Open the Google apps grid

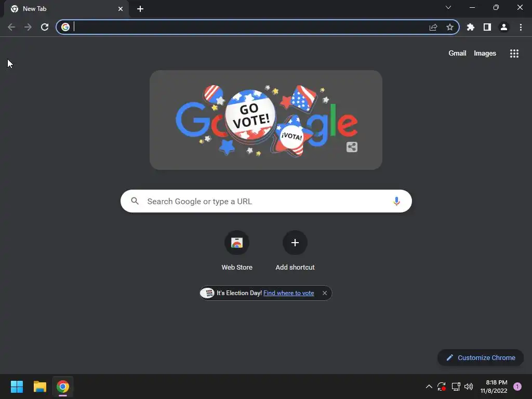514,54
